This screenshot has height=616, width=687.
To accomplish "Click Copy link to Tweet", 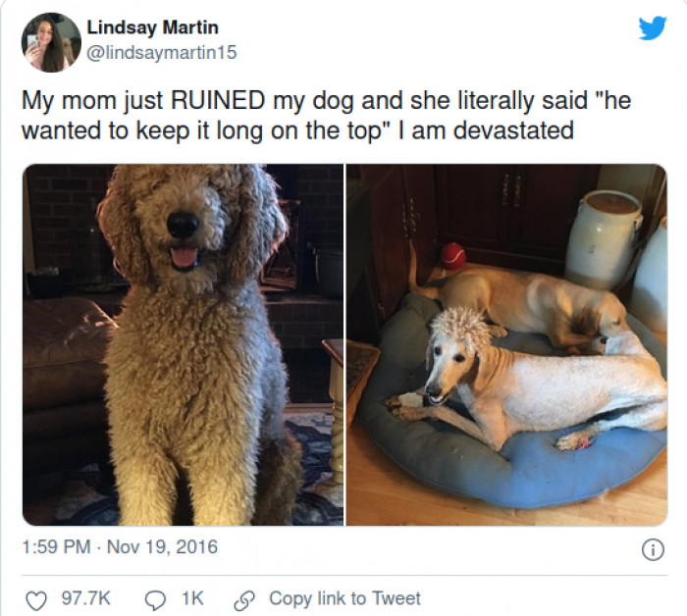I will (x=344, y=598).
